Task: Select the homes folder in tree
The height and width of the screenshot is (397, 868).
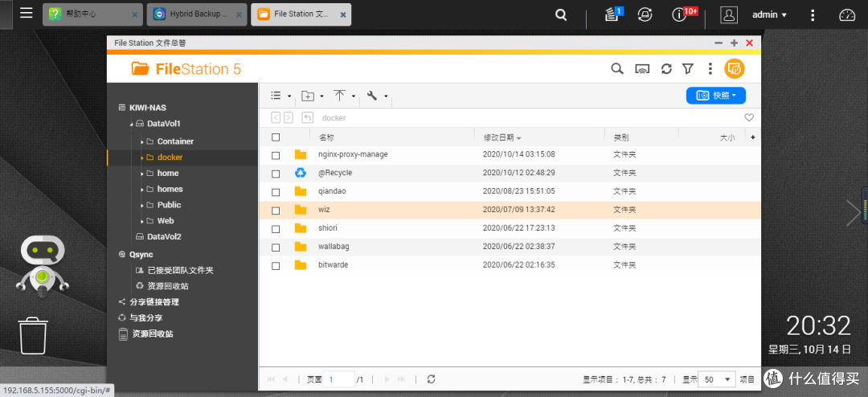Action: click(170, 189)
